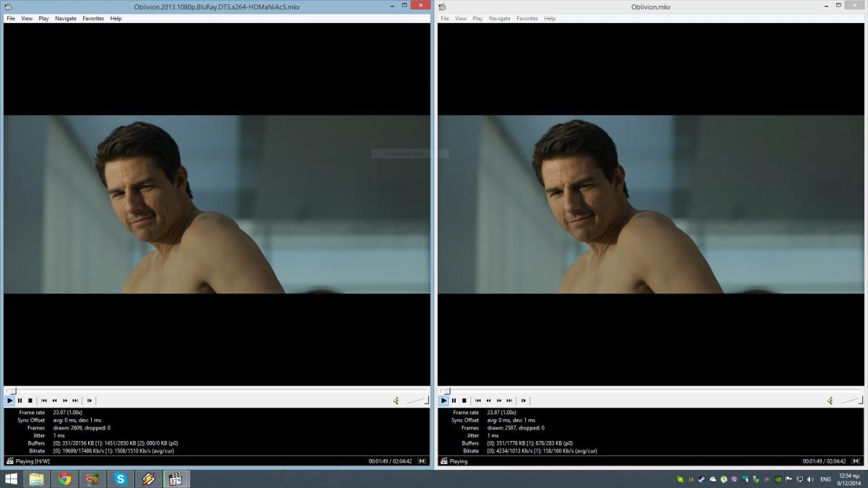The width and height of the screenshot is (868, 488).
Task: Click Play in the left HDMaNiAcS player
Action: point(10,401)
